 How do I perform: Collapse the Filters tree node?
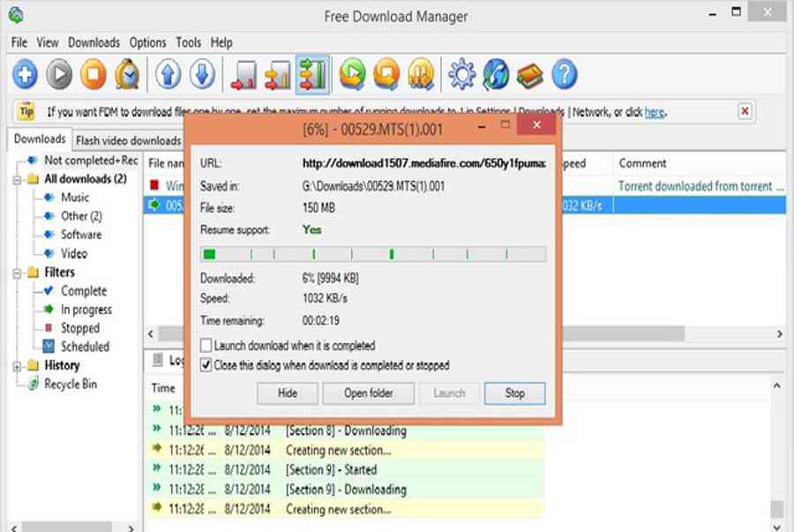[17, 273]
